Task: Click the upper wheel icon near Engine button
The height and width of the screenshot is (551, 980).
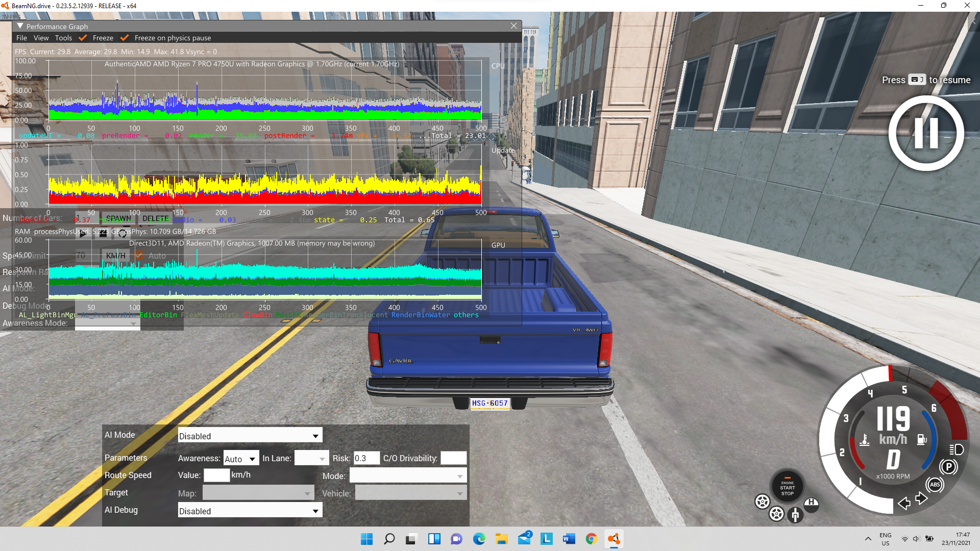Action: (762, 502)
